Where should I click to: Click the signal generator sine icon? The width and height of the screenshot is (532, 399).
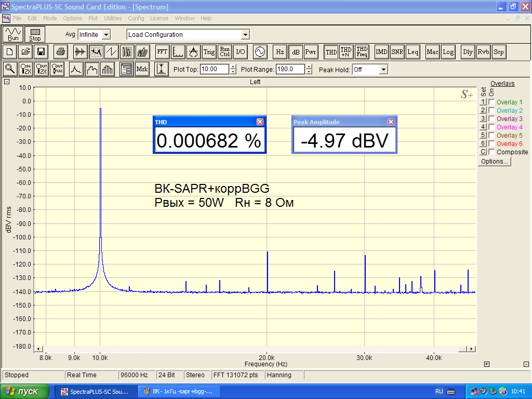259,52
